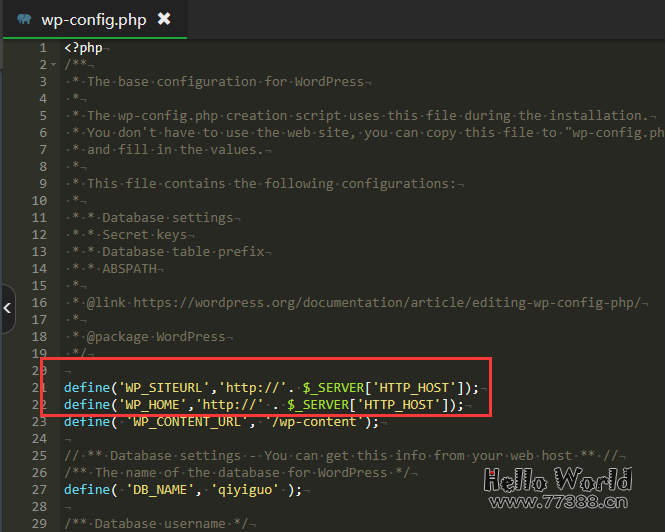
Task: Click the wordpress.org documentation URL
Action: [x=390, y=303]
